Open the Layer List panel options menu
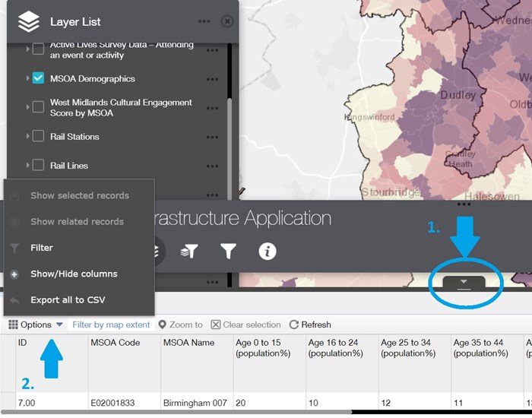532x418 pixels. [x=204, y=22]
